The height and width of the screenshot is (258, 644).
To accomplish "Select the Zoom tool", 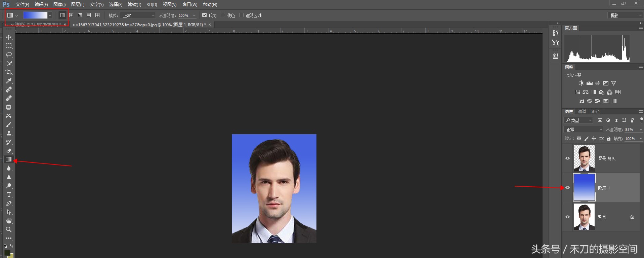I will click(x=9, y=229).
